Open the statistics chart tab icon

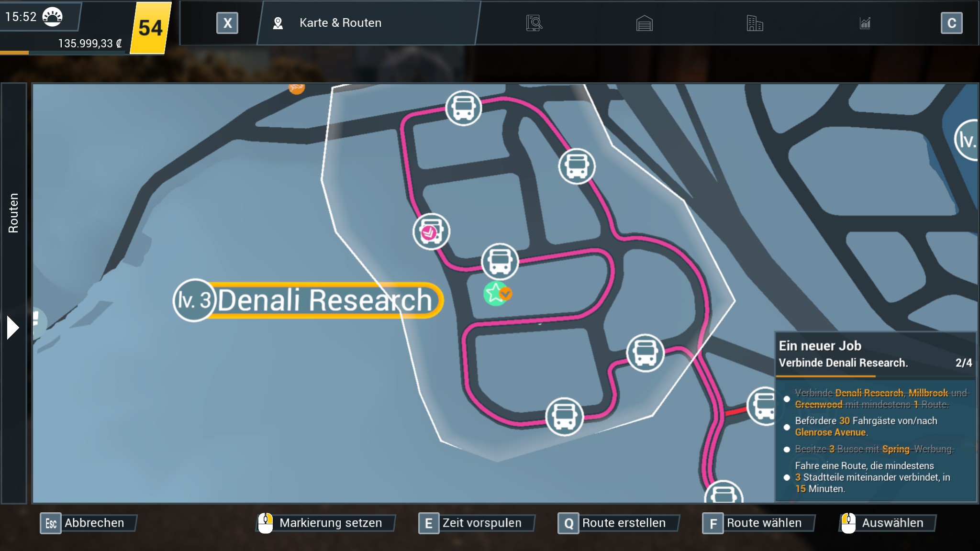coord(865,23)
